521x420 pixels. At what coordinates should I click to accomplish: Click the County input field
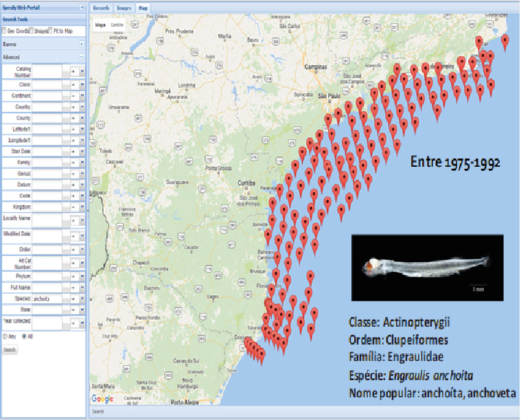tap(47, 118)
